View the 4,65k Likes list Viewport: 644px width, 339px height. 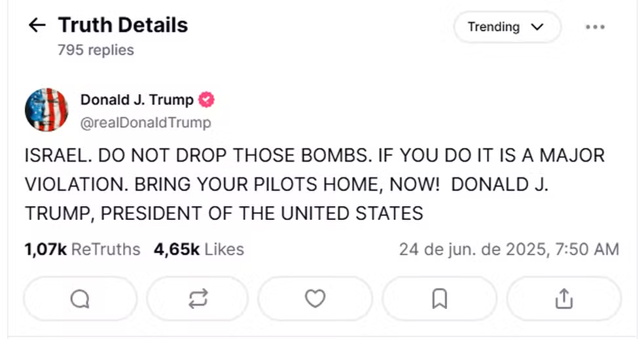click(199, 249)
